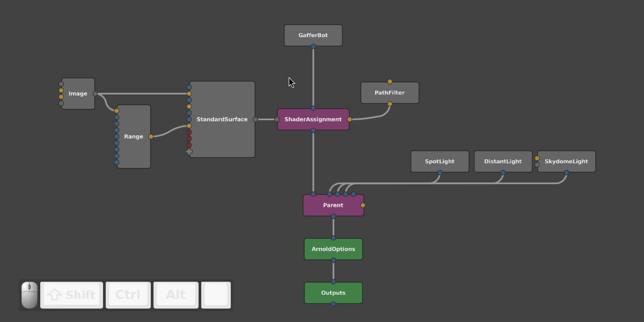Select the ArnoldOptions node

point(333,249)
